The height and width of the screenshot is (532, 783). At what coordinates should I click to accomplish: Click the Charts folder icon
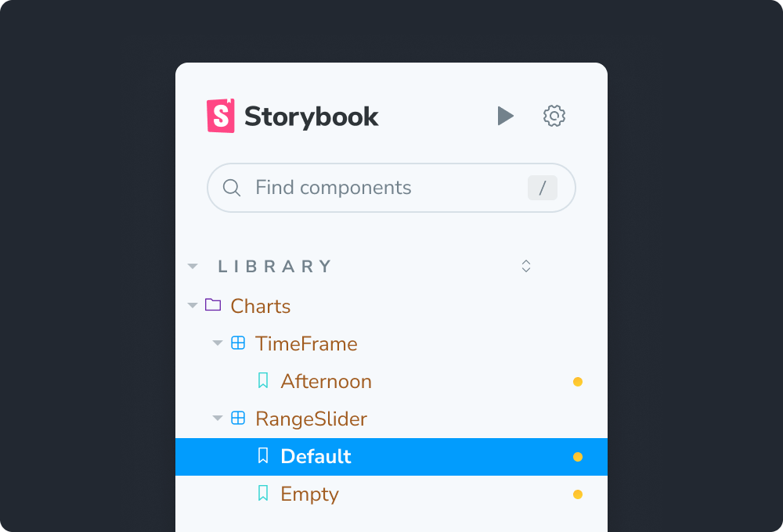tap(213, 305)
